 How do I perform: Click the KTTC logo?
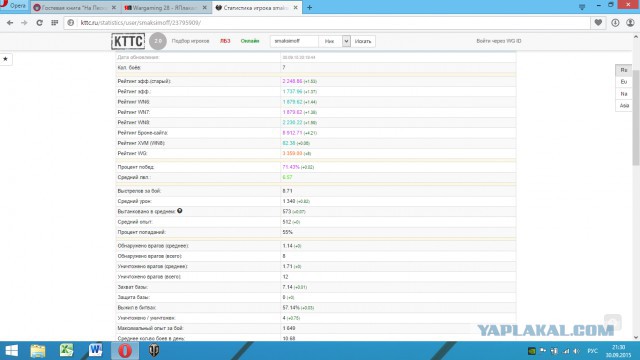coord(128,41)
